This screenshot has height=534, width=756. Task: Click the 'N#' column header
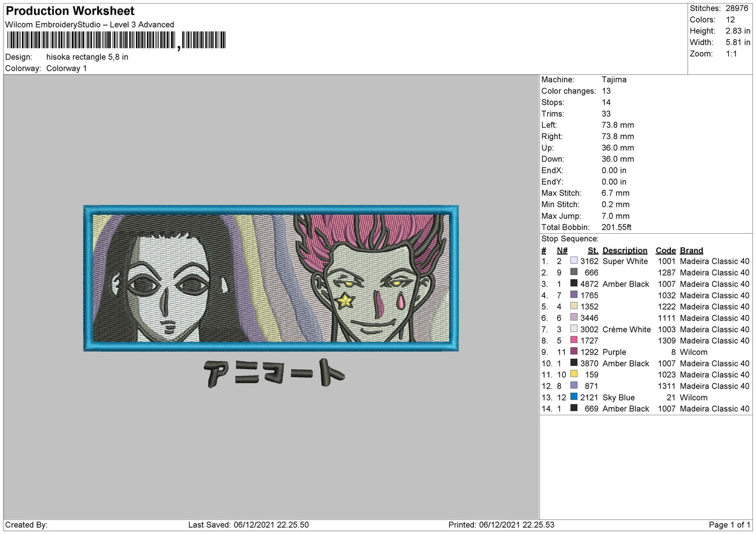tap(562, 251)
